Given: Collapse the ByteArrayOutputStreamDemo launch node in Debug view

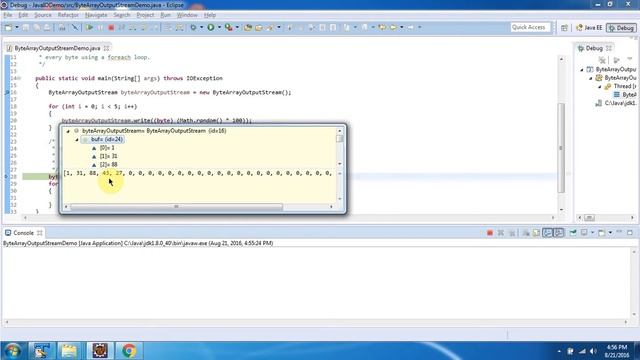Looking at the screenshot, I should click(582, 70).
